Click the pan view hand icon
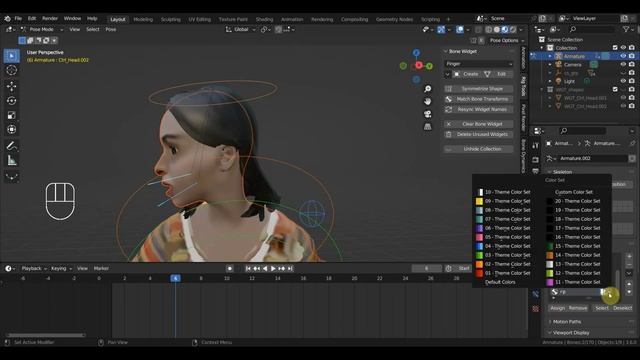Image resolution: width=640 pixels, height=360 pixels. (x=427, y=101)
